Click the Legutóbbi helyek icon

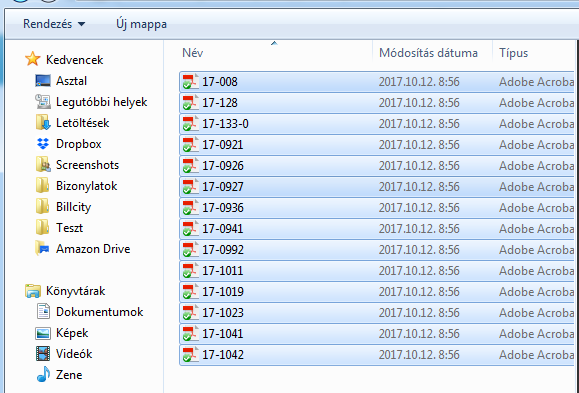point(43,102)
